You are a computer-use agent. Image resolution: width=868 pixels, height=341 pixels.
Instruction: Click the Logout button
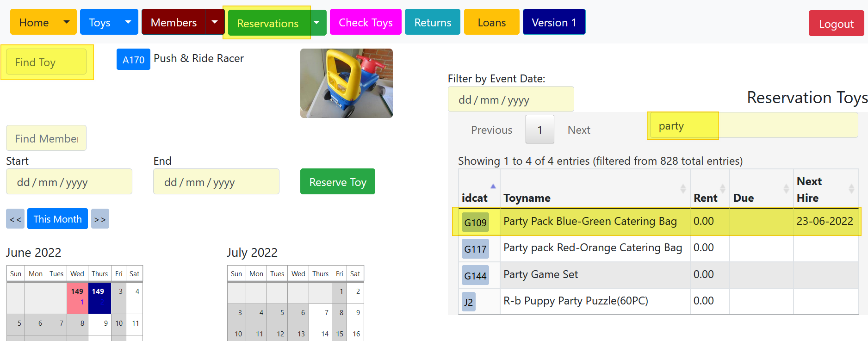pos(836,24)
